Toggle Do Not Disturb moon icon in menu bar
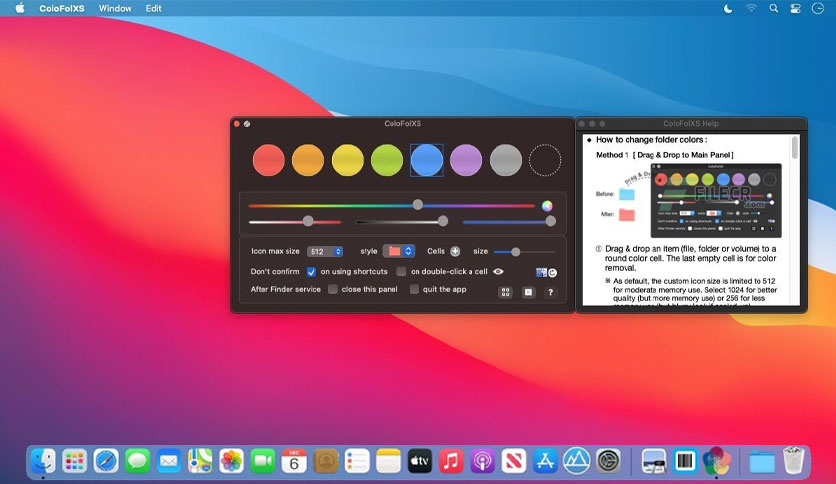The width and height of the screenshot is (836, 484). (x=728, y=9)
